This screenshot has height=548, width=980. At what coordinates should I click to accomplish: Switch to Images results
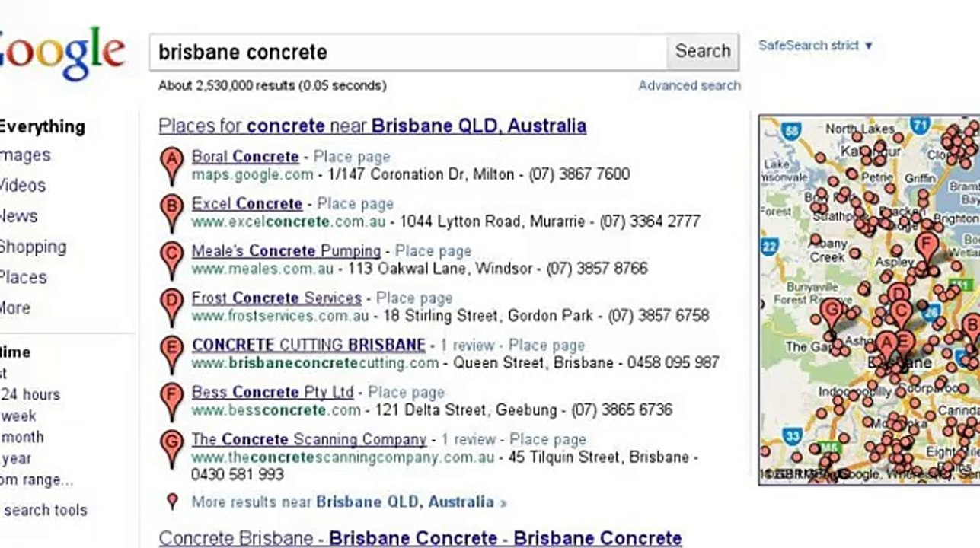(24, 155)
